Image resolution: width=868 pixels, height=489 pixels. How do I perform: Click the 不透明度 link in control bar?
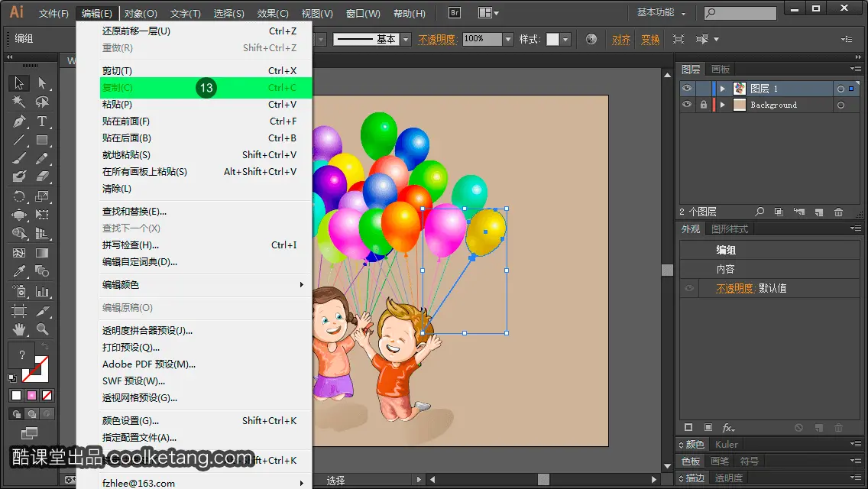click(x=437, y=39)
